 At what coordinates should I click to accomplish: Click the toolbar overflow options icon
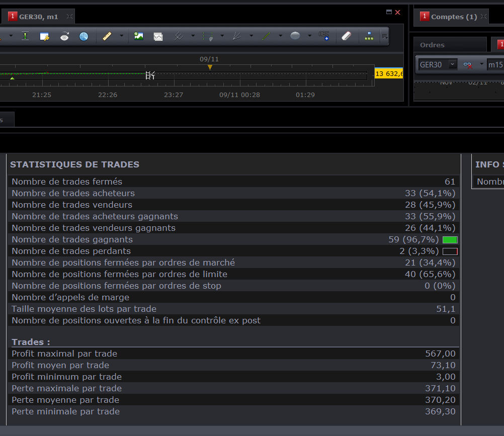point(385,36)
